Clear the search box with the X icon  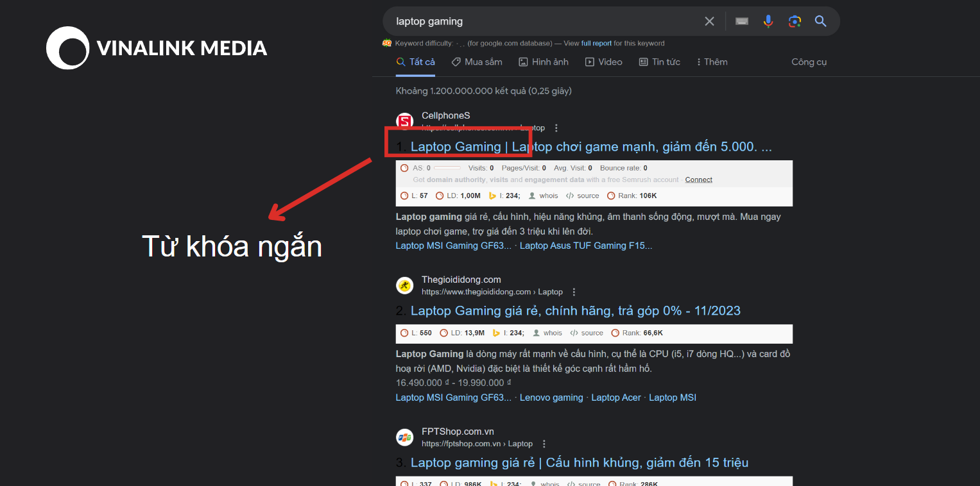point(709,21)
